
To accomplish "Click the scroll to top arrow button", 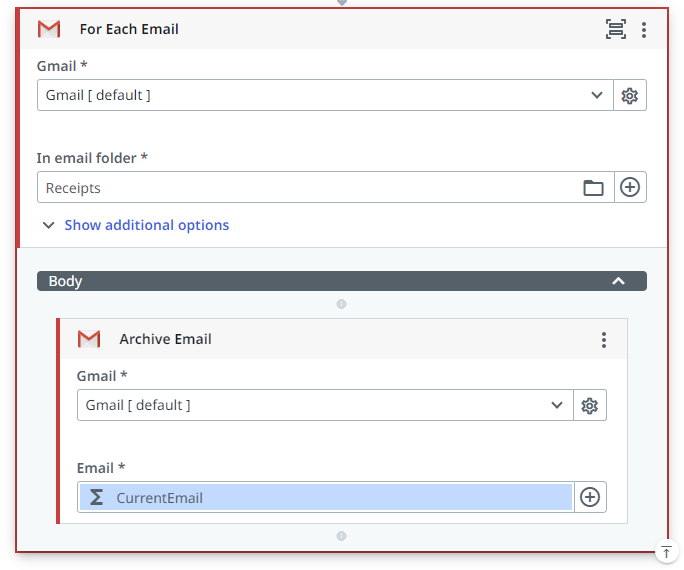I will coord(667,552).
